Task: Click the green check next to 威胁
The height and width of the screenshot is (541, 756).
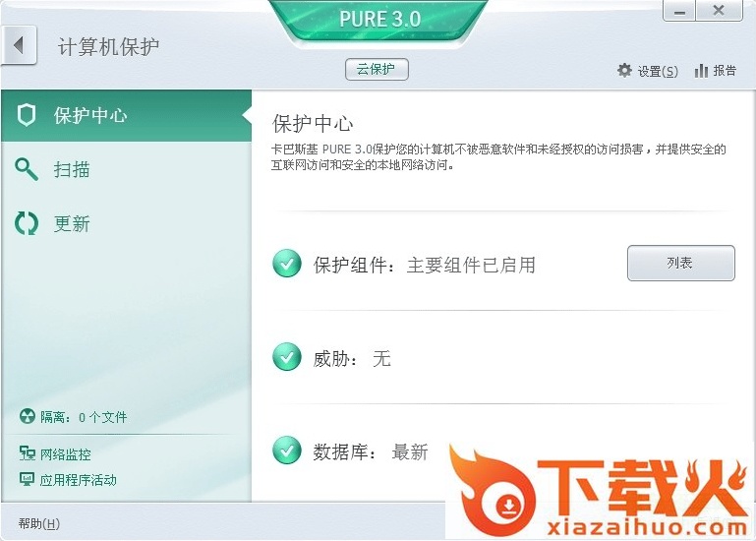Action: coord(287,357)
